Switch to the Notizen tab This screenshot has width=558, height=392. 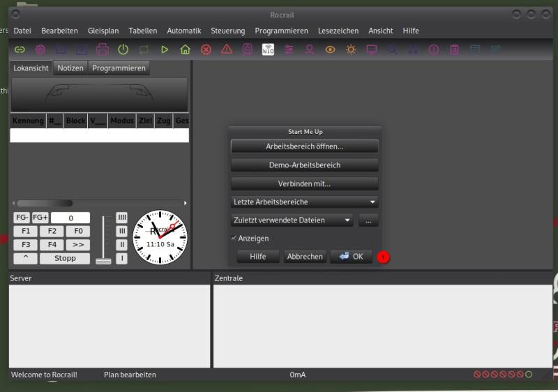pyautogui.click(x=70, y=68)
